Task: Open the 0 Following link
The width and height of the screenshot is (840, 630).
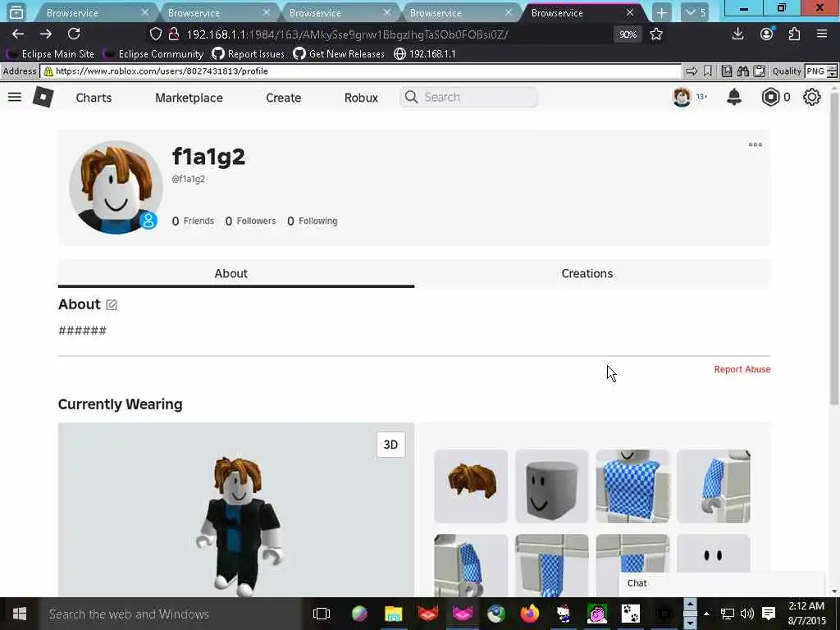Action: pyautogui.click(x=313, y=221)
